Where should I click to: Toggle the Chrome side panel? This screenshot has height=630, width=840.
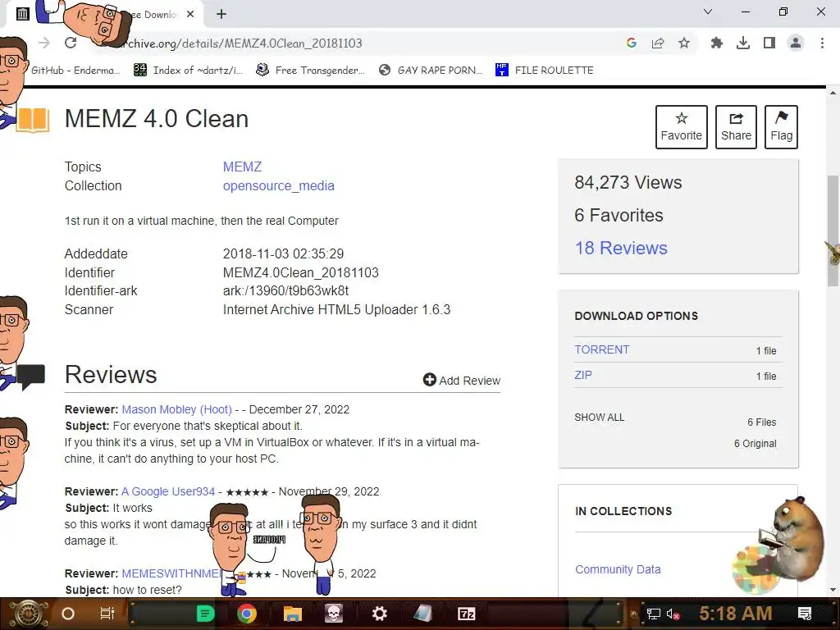tap(769, 43)
